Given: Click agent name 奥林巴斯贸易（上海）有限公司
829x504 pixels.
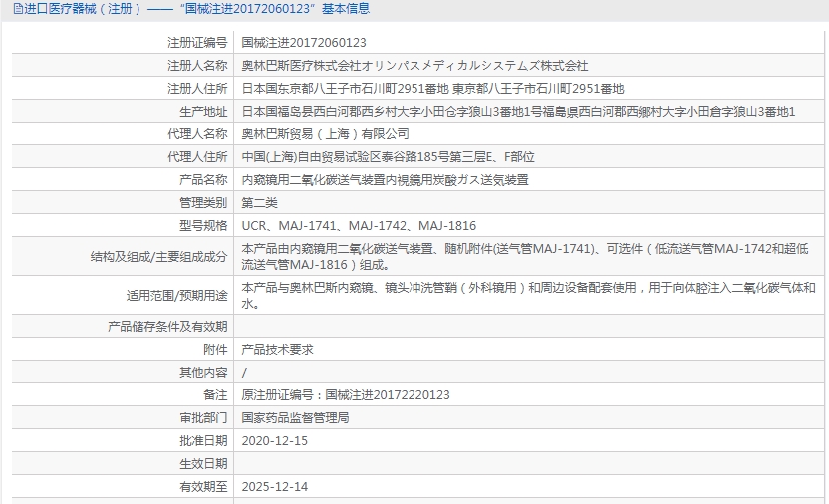Looking at the screenshot, I should click(x=325, y=134).
